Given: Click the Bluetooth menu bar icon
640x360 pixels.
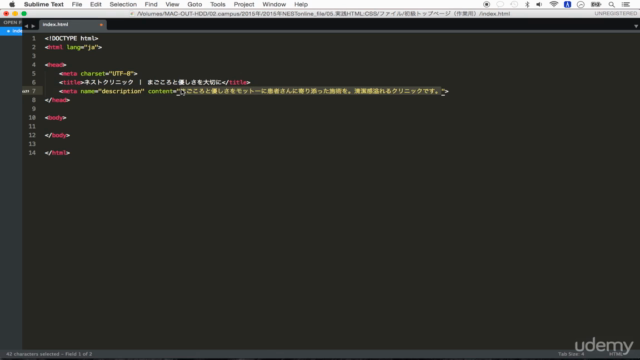Looking at the screenshot, I should pyautogui.click(x=527, y=4).
